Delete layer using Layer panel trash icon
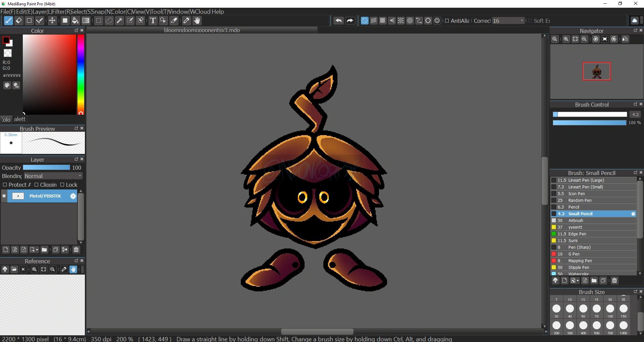This screenshot has width=644, height=342. (76, 249)
